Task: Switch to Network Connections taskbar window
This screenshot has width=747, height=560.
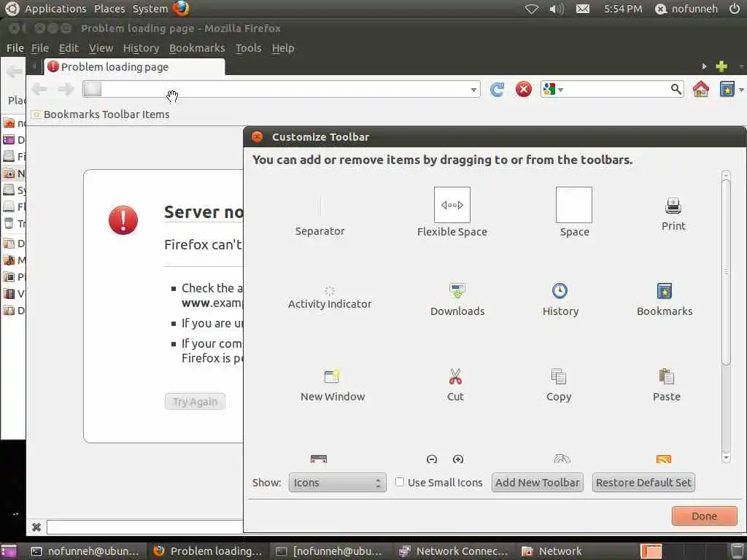Action: coord(454,551)
